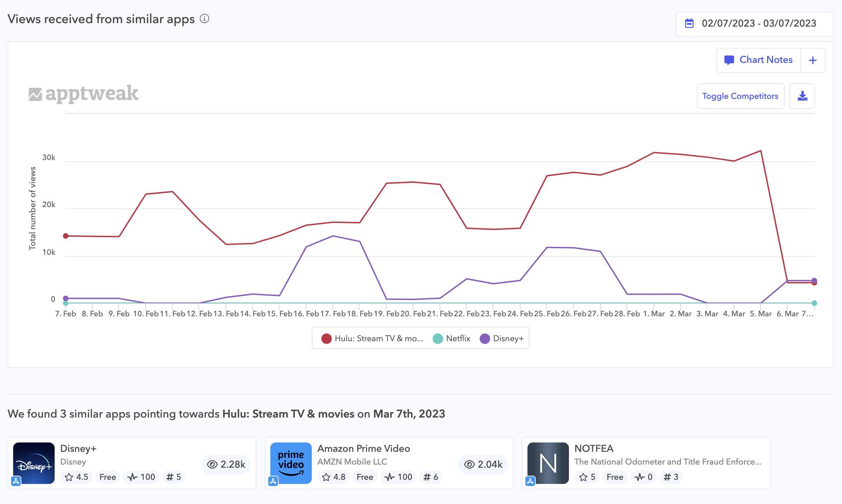Image resolution: width=842 pixels, height=504 pixels.
Task: Click the NOTFEA app icon
Action: click(x=548, y=463)
